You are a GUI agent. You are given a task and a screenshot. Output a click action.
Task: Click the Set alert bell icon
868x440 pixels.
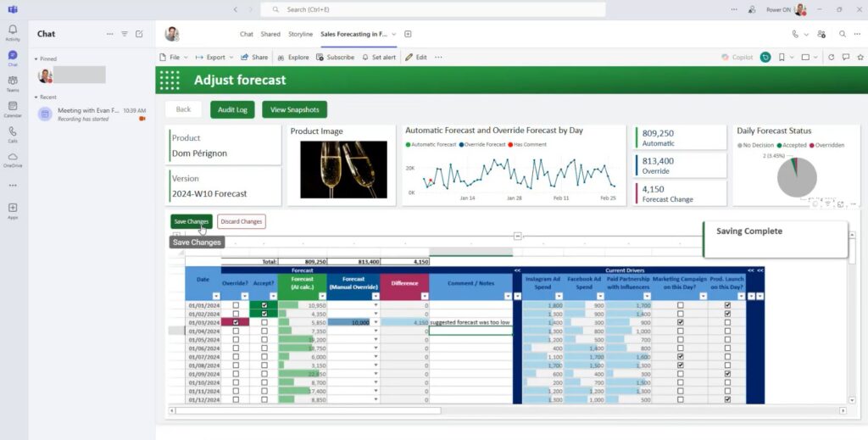365,58
